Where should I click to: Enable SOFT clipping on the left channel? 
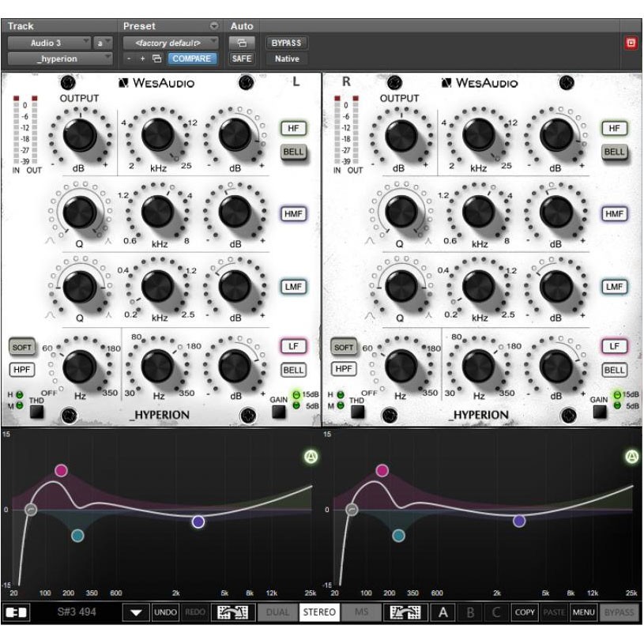(x=23, y=346)
